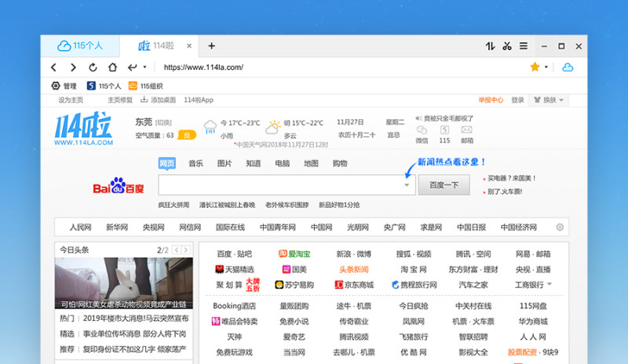This screenshot has width=628, height=364.
Task: Expand the 工商银行 dropdown arrow
Action: (549, 284)
